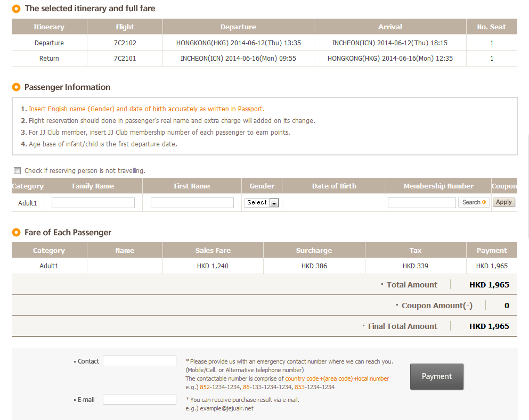Select the departure flight number 7C2102
Image resolution: width=529 pixels, height=420 pixels.
pyautogui.click(x=125, y=43)
